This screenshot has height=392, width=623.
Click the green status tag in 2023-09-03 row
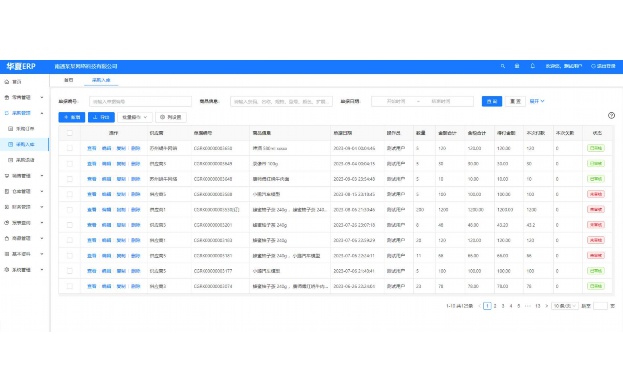(x=596, y=179)
